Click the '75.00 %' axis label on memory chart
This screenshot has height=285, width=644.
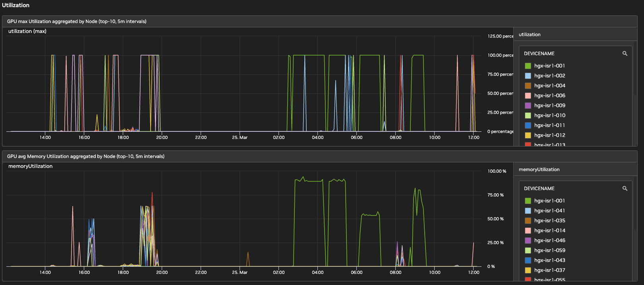tap(495, 195)
